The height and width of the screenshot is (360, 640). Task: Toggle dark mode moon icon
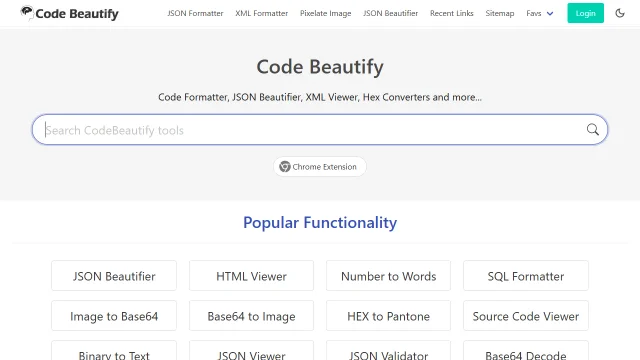click(x=620, y=13)
